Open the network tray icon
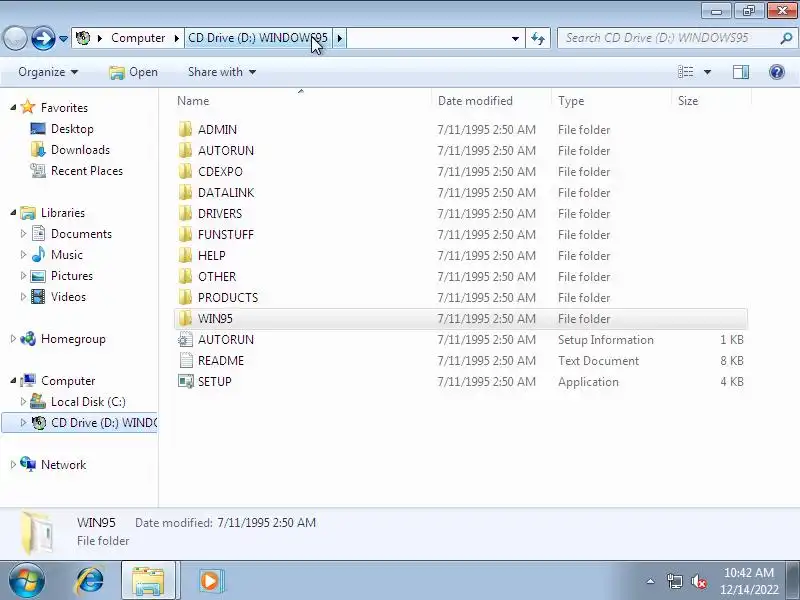This screenshot has width=800, height=600. pos(674,581)
